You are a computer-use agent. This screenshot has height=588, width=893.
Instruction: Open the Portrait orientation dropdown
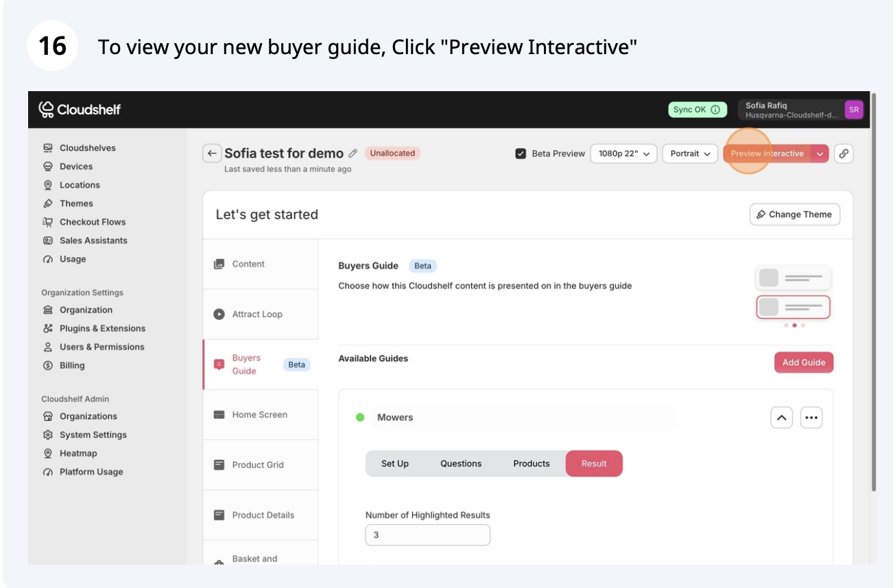pos(690,154)
